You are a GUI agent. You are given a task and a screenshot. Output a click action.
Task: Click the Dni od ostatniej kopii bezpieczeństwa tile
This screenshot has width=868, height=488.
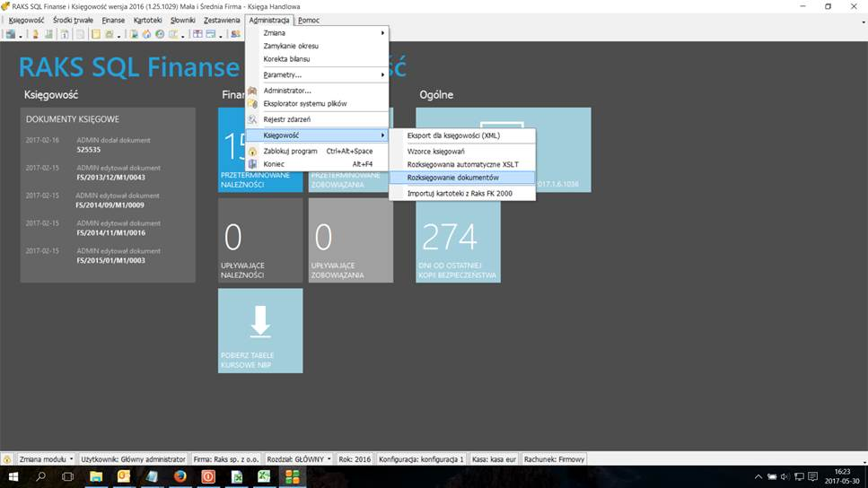click(458, 240)
